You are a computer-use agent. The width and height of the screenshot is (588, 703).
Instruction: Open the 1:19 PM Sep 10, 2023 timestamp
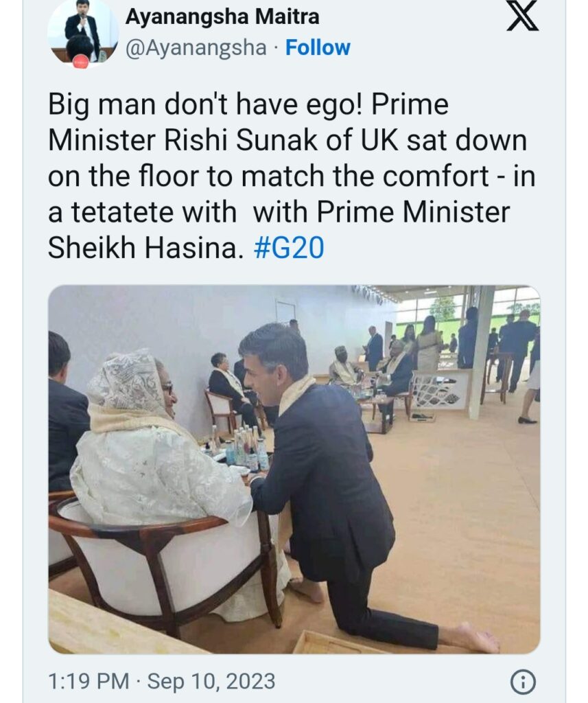coord(162,681)
